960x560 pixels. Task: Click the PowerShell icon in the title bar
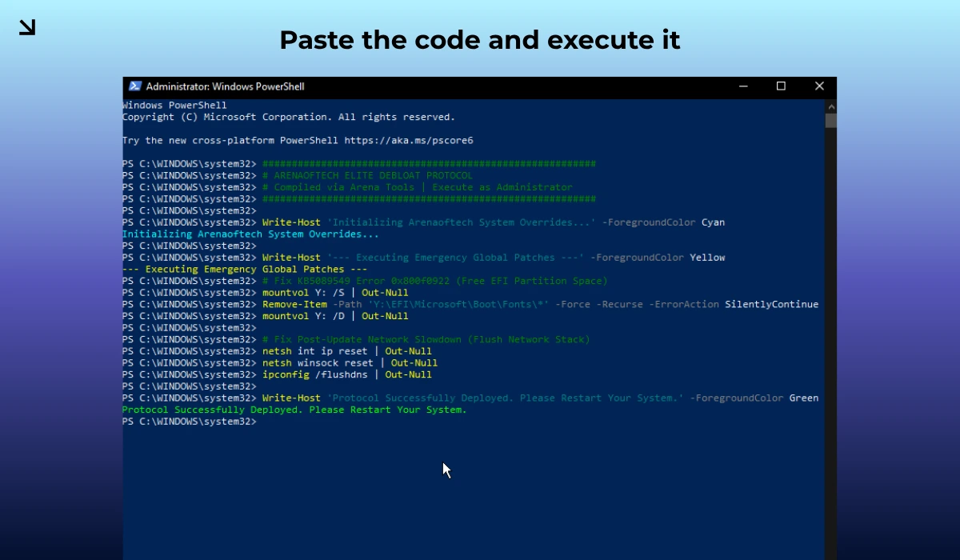tap(134, 86)
